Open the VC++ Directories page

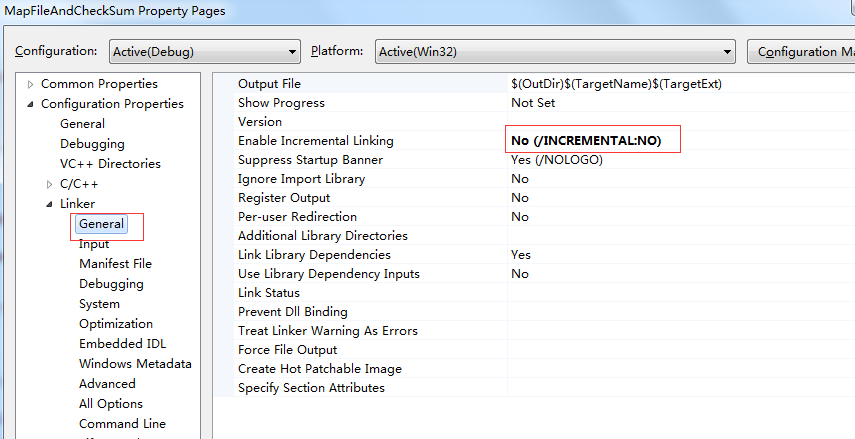[x=110, y=164]
